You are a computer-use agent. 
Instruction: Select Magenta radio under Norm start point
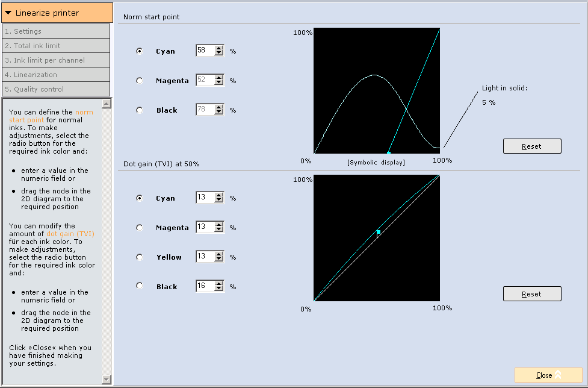coord(140,80)
